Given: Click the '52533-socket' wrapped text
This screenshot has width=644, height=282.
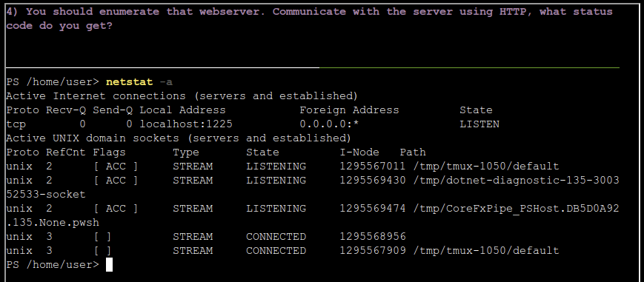Looking at the screenshot, I should click(x=46, y=194).
